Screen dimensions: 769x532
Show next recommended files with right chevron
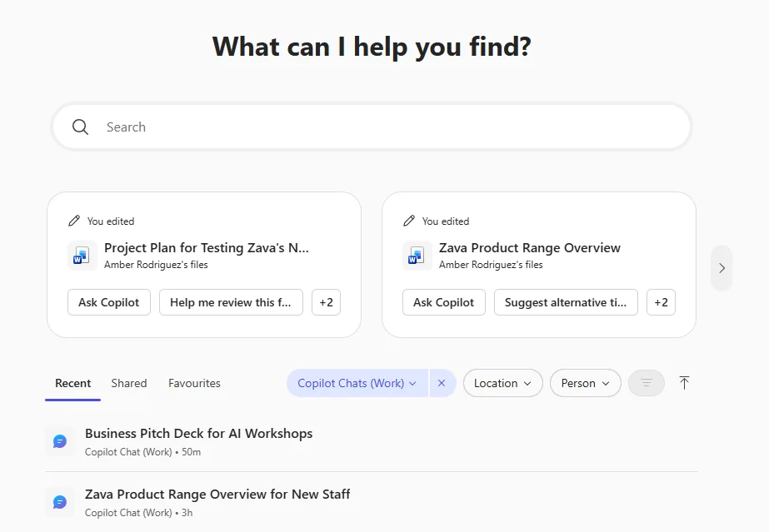722,268
